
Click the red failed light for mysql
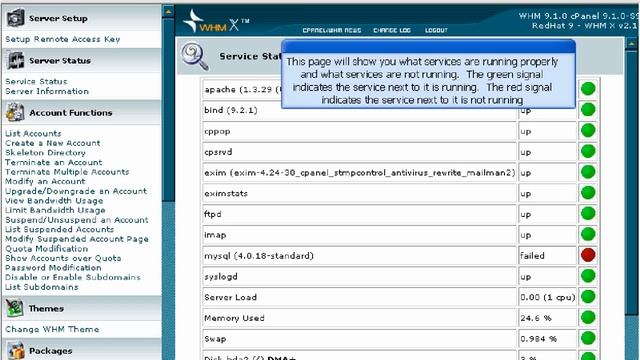coord(588,255)
